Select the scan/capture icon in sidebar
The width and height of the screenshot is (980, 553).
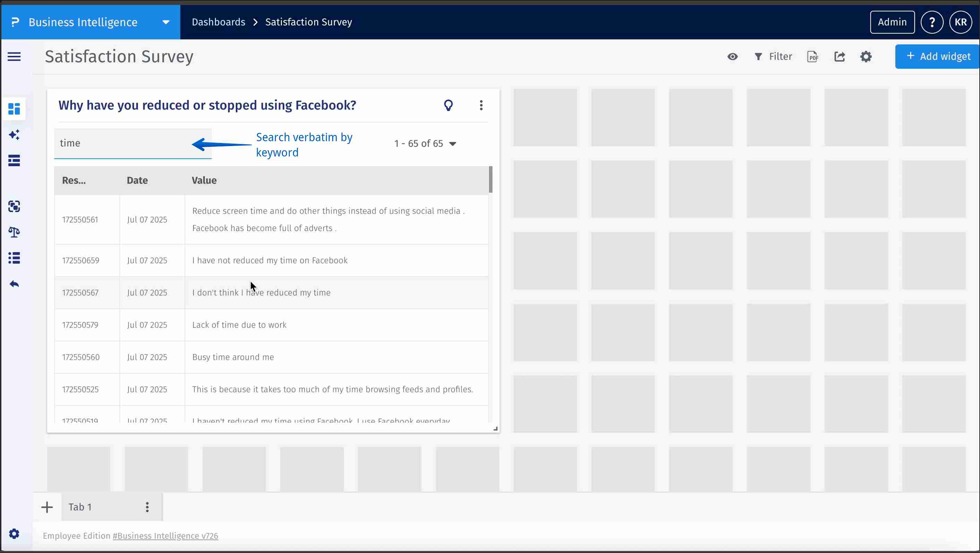tap(14, 206)
